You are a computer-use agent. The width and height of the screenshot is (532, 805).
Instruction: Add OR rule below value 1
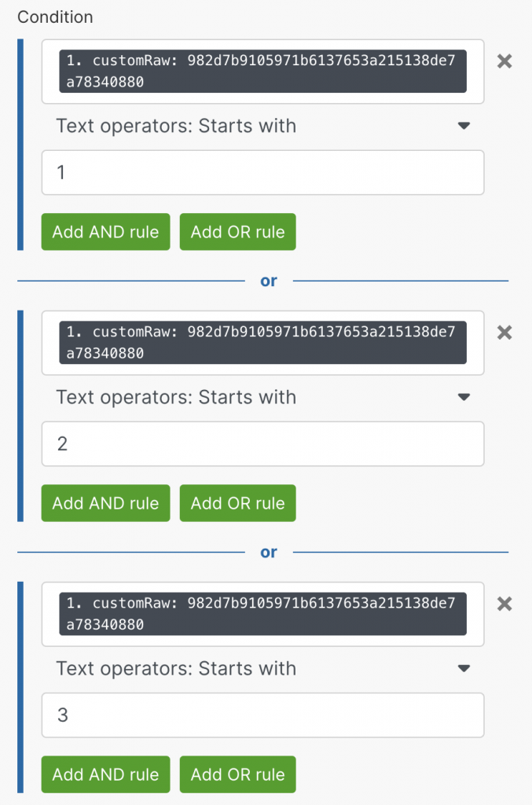pyautogui.click(x=237, y=232)
